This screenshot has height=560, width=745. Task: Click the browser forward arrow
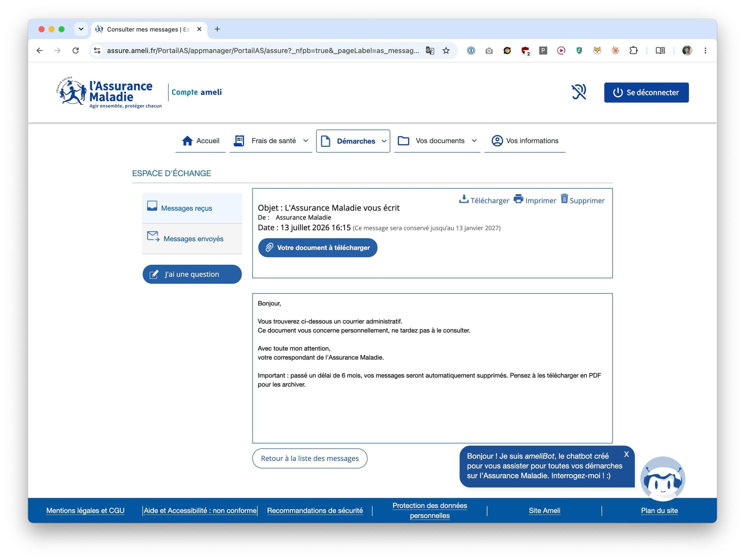(57, 51)
